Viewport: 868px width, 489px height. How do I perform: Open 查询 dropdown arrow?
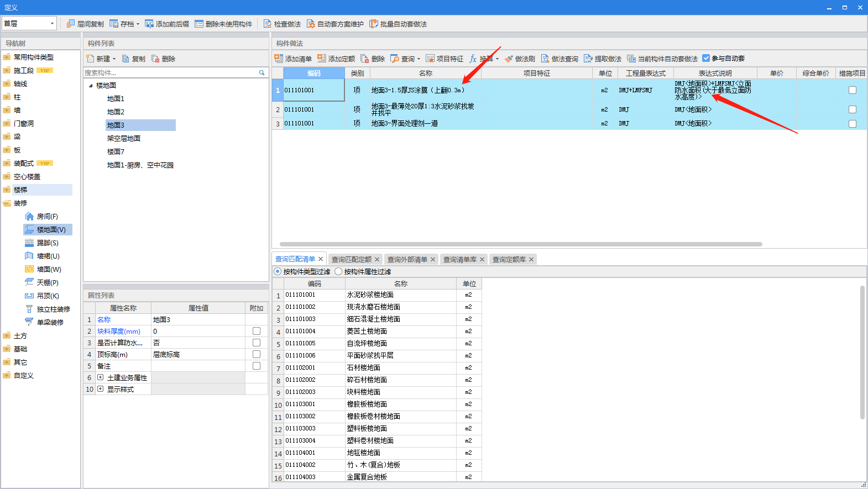tap(419, 59)
